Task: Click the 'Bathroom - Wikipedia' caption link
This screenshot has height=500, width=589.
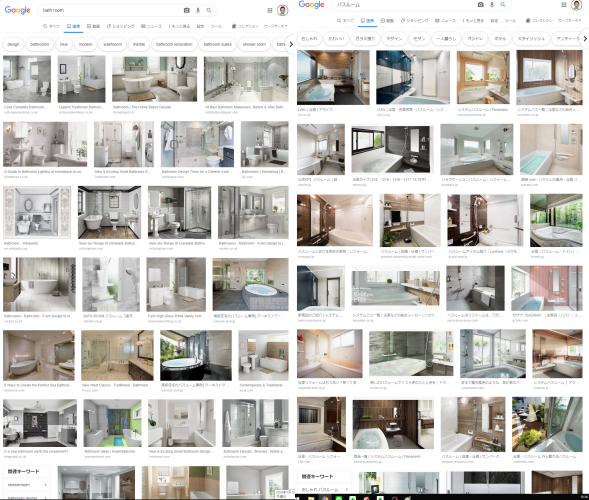Action: pyautogui.click(x=21, y=243)
